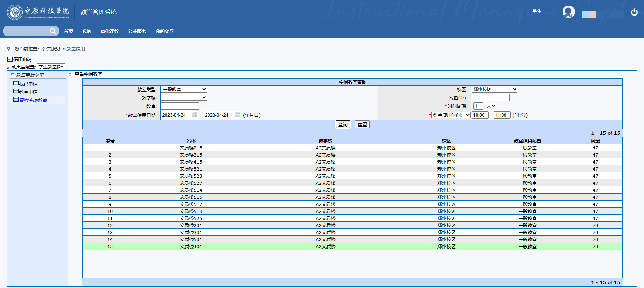This screenshot has height=288, width=644.
Task: Click the 我已申请 menu icon
Action: coord(16,84)
